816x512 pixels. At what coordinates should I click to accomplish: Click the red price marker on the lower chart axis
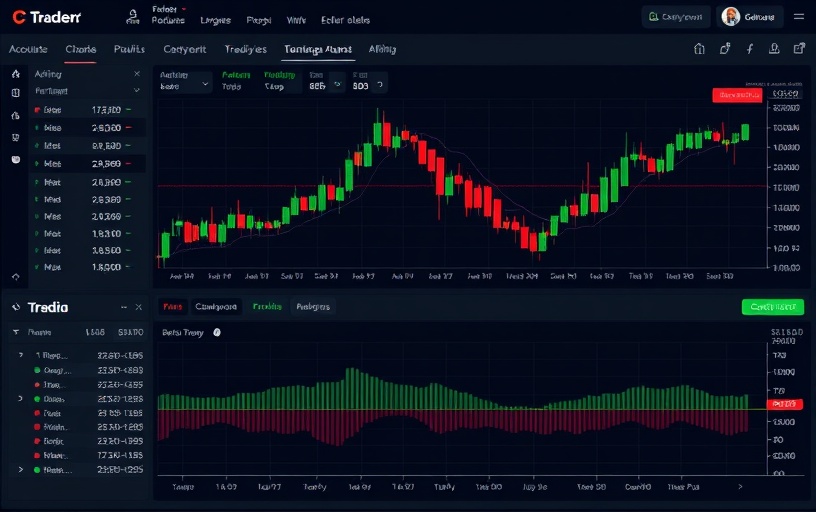coord(784,403)
